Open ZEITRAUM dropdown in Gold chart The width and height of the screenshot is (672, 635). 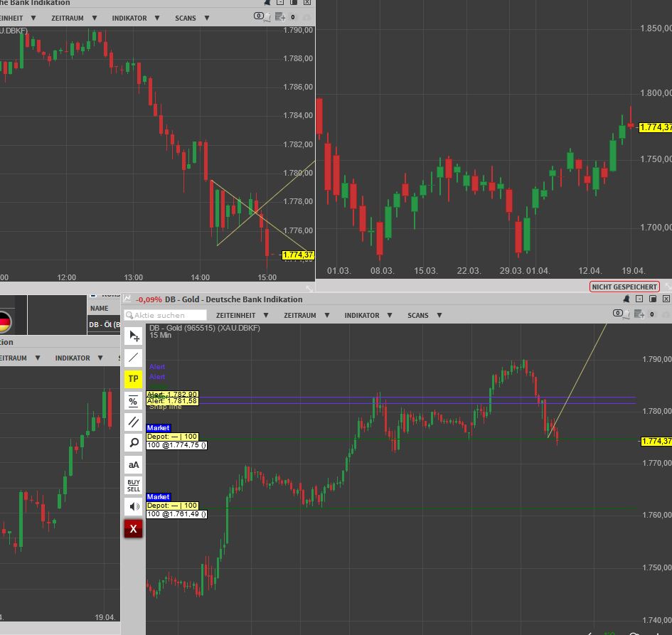pyautogui.click(x=306, y=315)
